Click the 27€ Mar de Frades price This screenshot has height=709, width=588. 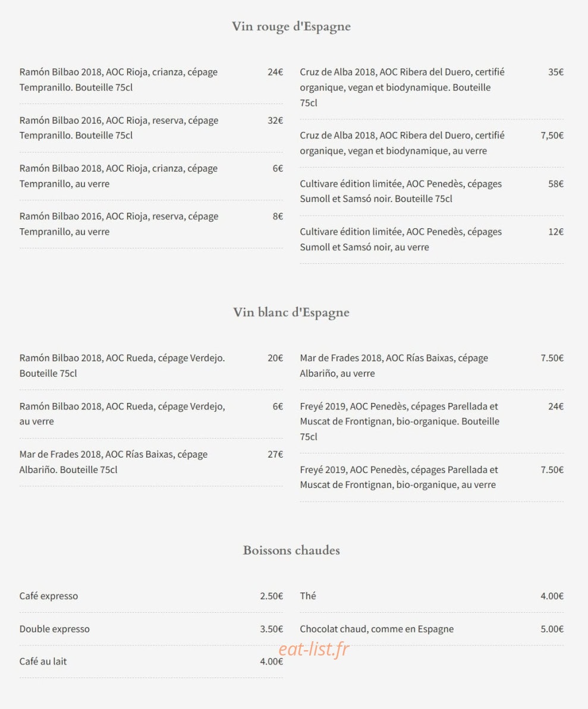tap(275, 455)
